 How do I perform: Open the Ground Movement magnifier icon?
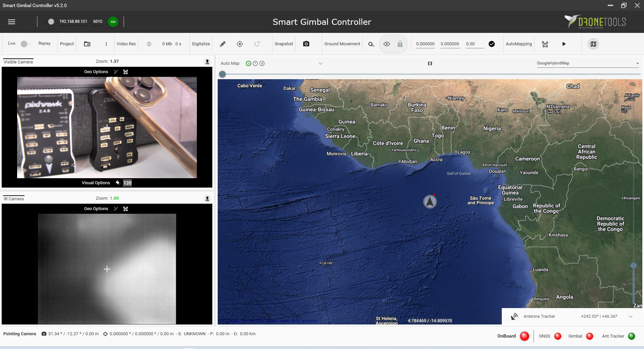click(371, 44)
